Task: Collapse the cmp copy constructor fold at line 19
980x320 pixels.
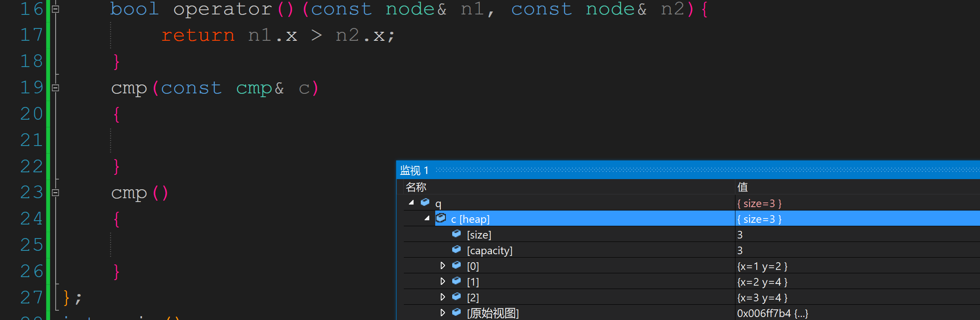Action: [55, 88]
